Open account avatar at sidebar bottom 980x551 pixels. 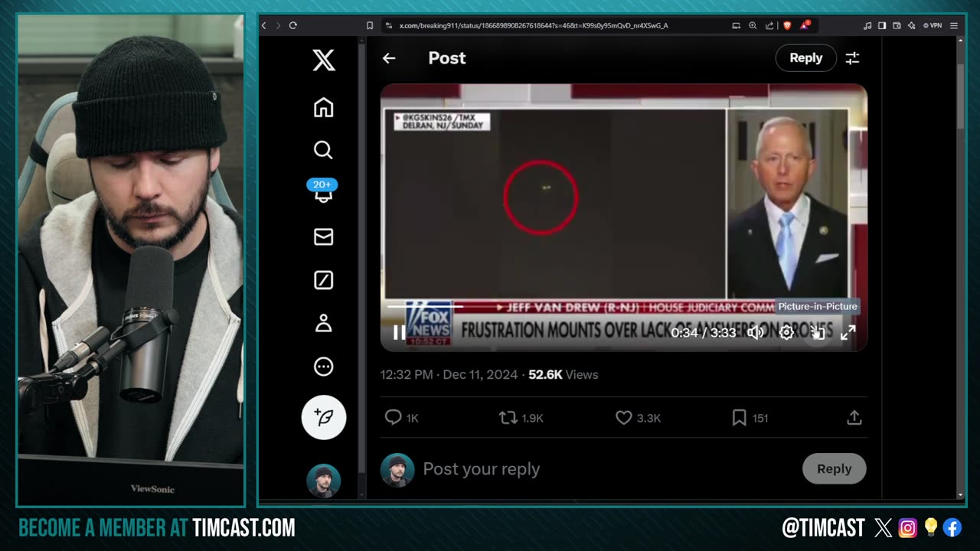point(323,481)
